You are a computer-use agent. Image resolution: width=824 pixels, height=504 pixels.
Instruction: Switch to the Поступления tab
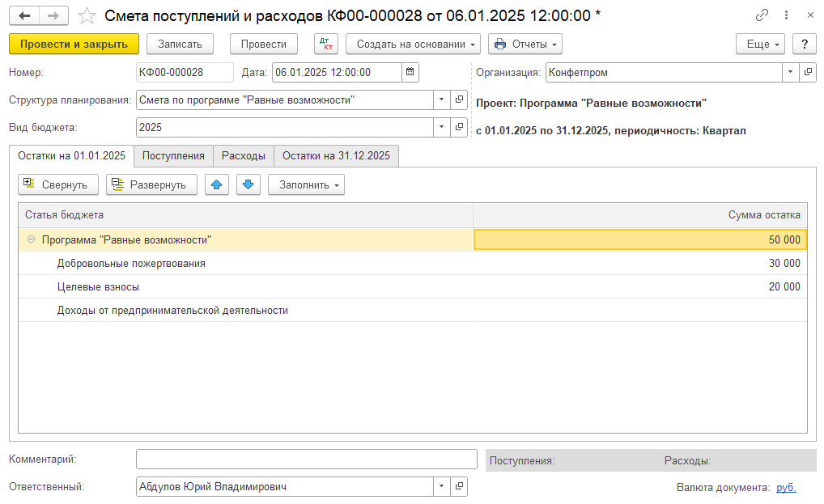[x=173, y=155]
